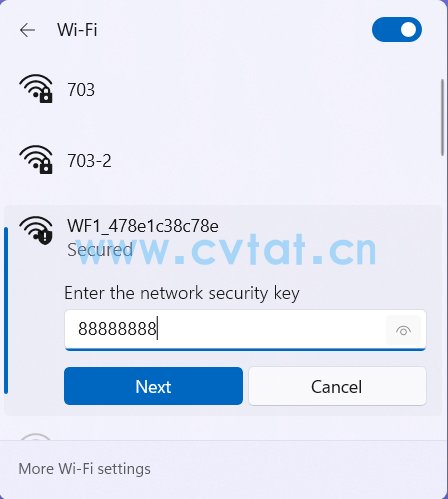Click the Wi-Fi header title
Screen dimensions: 448x499
77,30
